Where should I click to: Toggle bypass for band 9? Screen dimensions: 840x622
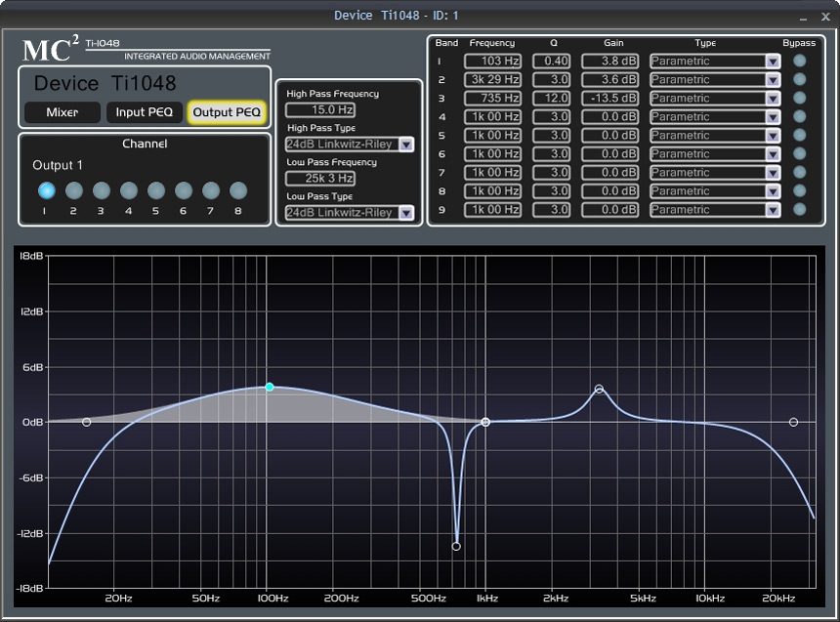800,209
